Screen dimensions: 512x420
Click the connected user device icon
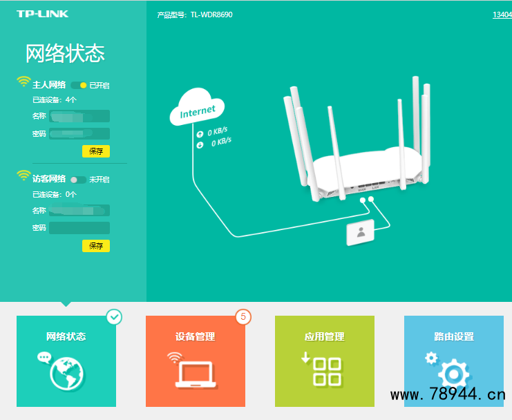click(x=360, y=233)
